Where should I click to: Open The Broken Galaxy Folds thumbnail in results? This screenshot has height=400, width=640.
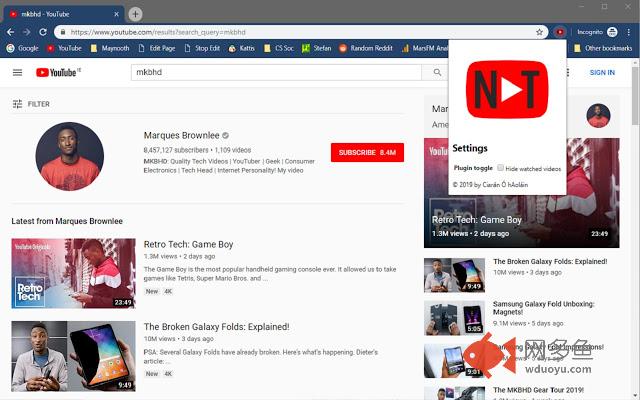[73, 356]
